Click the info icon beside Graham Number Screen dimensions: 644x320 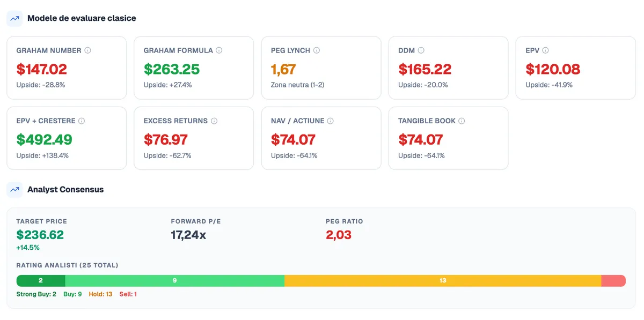88,50
